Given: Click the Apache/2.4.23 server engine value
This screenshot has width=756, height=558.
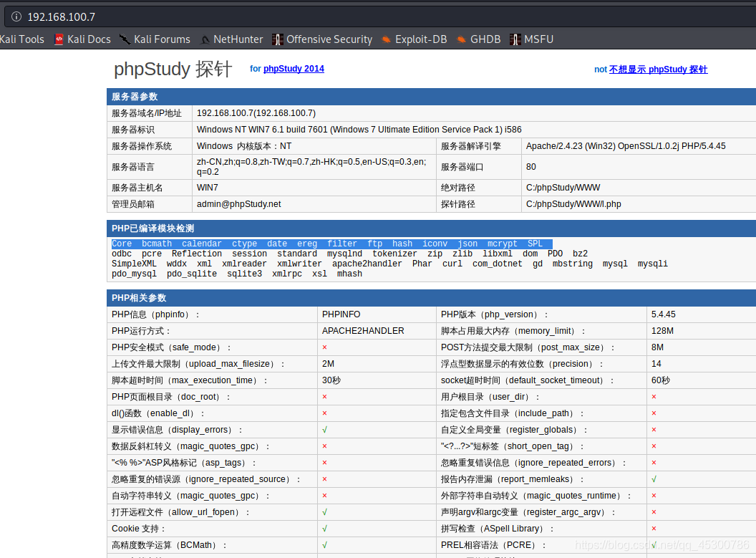Looking at the screenshot, I should point(626,145).
